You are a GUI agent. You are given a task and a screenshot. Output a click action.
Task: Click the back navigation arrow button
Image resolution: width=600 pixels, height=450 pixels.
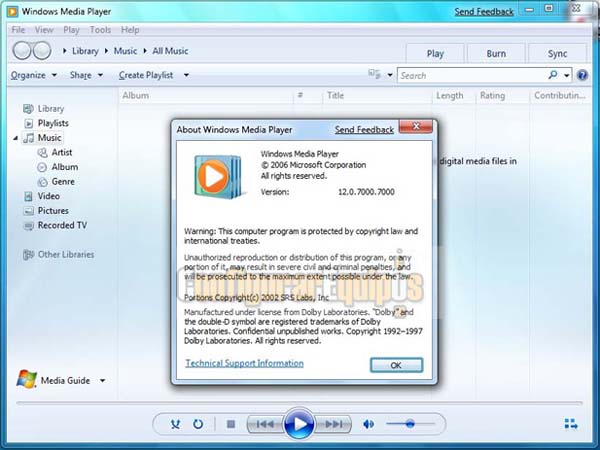(x=22, y=51)
